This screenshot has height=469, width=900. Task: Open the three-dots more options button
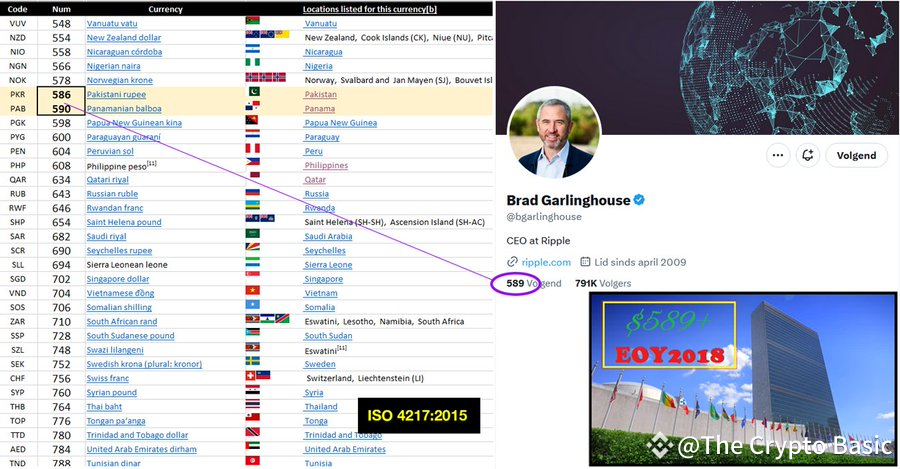(778, 155)
